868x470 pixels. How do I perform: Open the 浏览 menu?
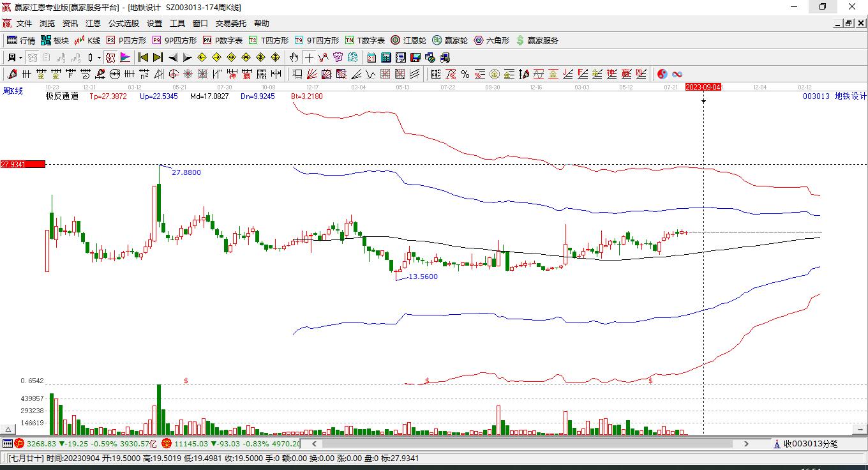[x=47, y=24]
